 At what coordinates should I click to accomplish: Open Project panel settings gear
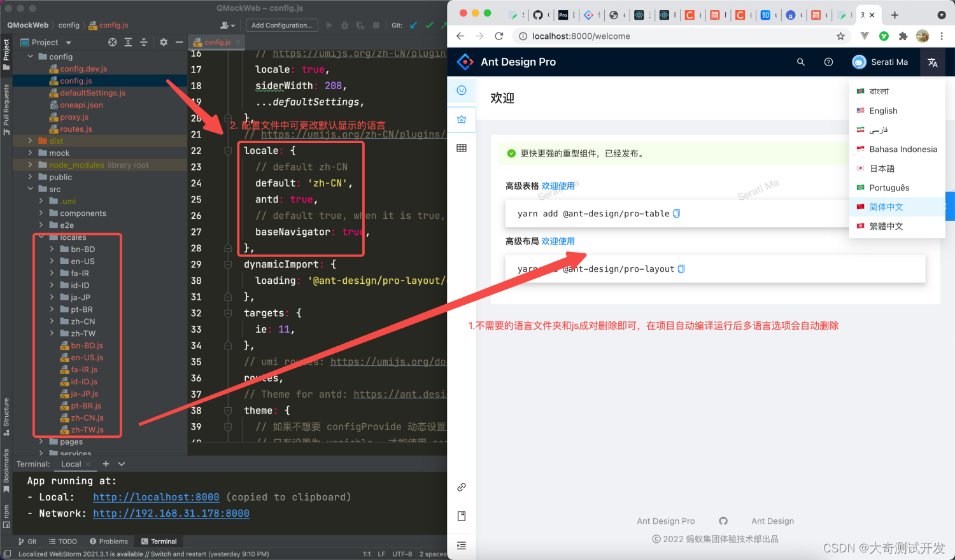[164, 42]
